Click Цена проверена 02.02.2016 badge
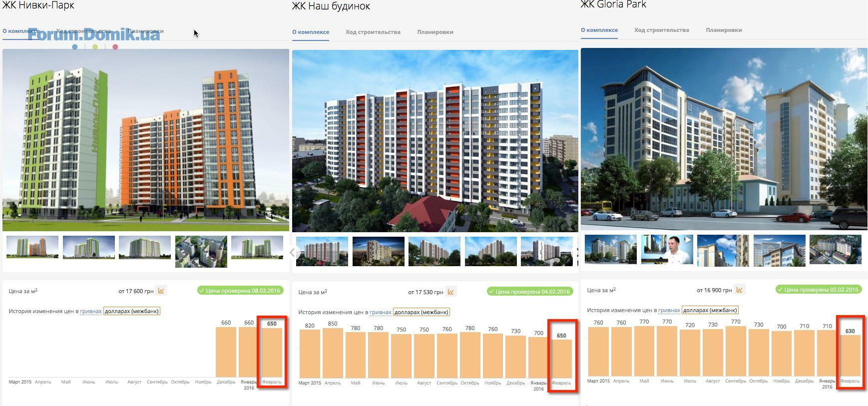 (819, 290)
